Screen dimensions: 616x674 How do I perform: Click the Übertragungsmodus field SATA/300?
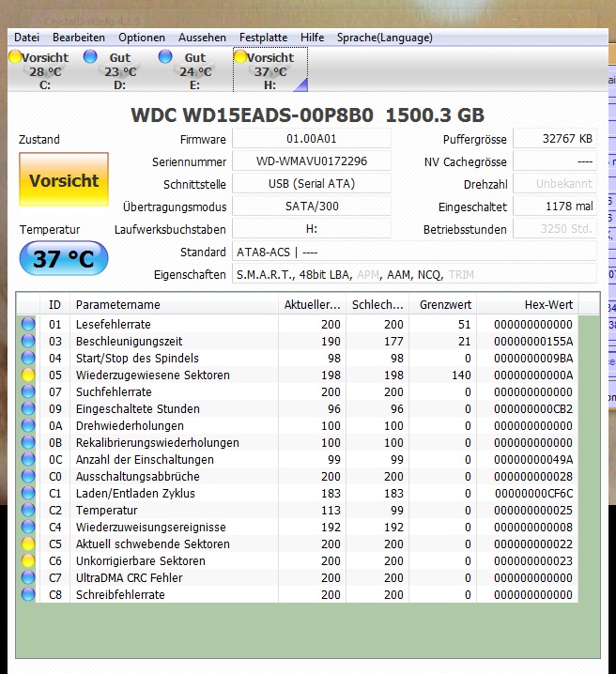tap(312, 207)
